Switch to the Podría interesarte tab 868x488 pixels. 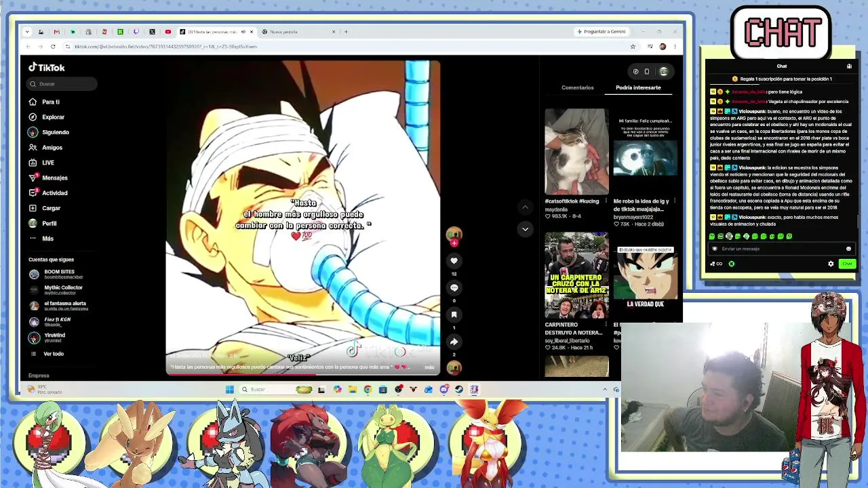638,87
